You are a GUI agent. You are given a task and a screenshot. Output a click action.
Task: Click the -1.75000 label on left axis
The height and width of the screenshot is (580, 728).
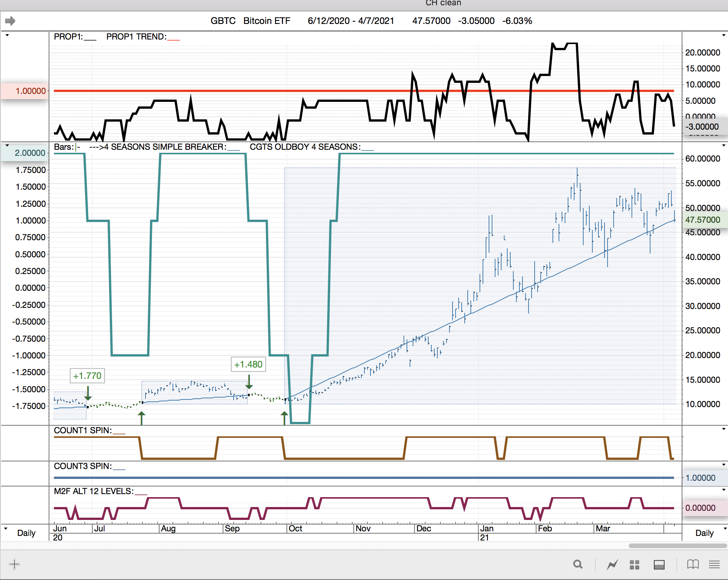[x=29, y=406]
